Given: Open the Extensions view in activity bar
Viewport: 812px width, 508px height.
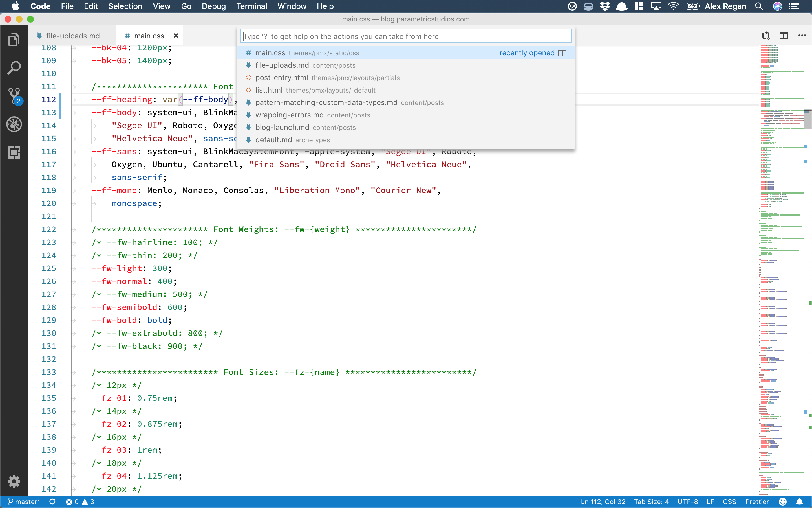Looking at the screenshot, I should tap(14, 152).
